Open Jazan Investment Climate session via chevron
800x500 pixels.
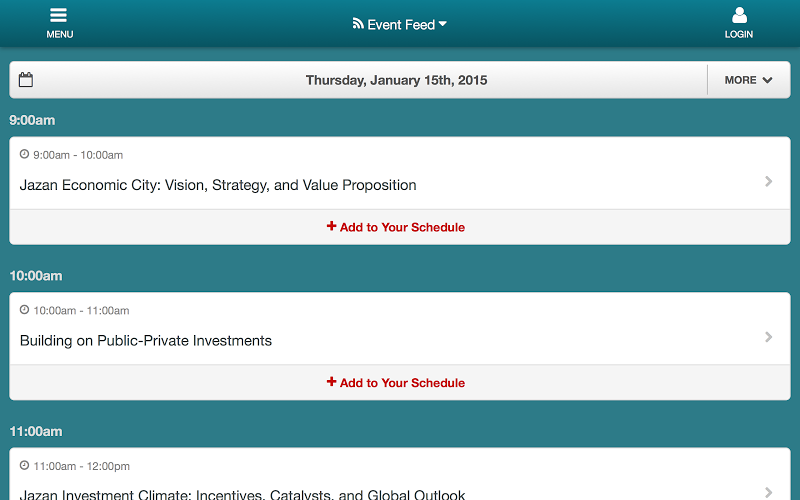[x=768, y=492]
